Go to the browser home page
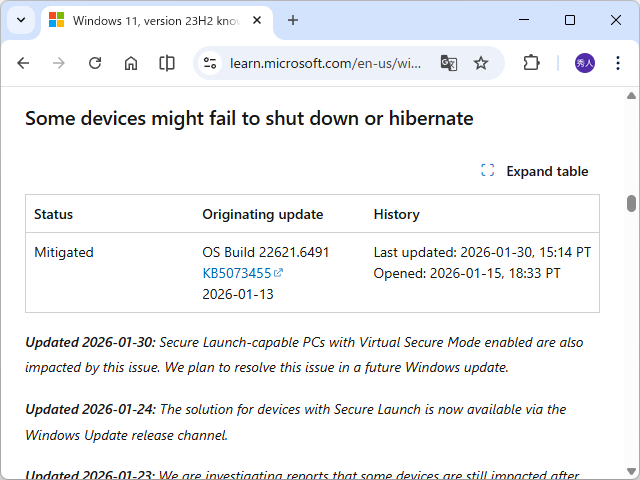This screenshot has height=480, width=640. (131, 63)
